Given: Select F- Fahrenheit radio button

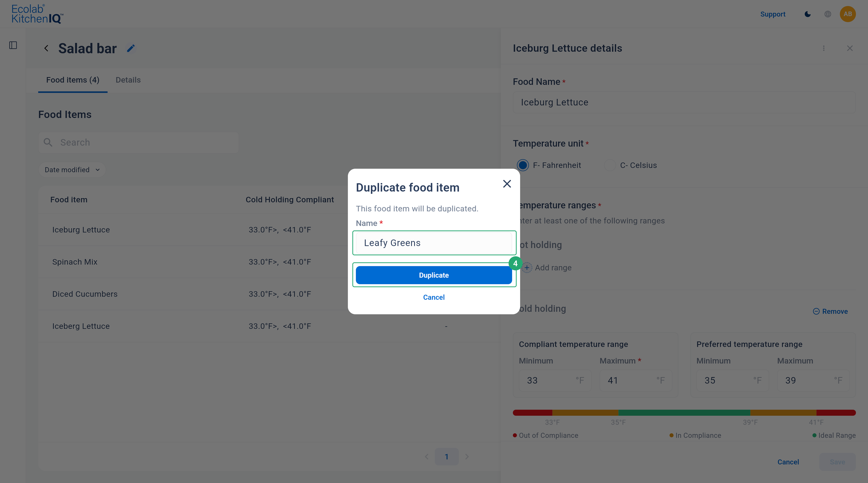Looking at the screenshot, I should (x=523, y=165).
